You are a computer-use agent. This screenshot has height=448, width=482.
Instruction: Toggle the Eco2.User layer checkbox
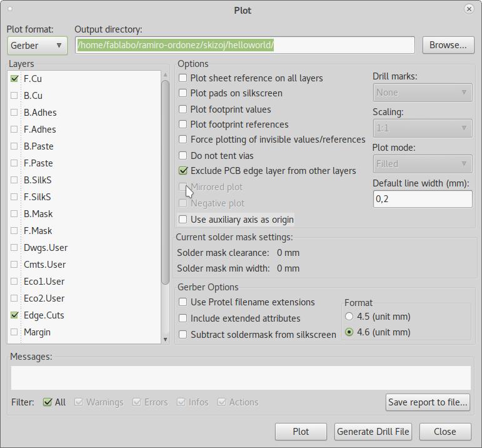[14, 298]
